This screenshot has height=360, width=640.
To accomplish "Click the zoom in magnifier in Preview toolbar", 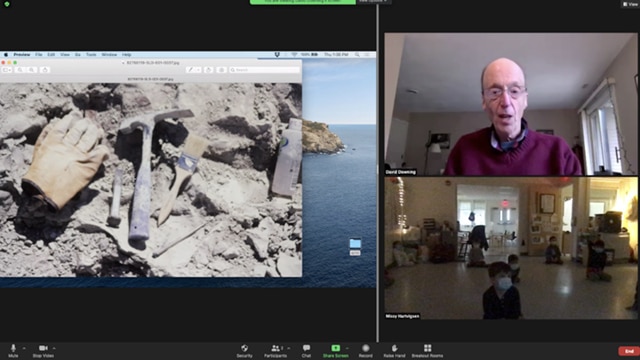I will pos(32,70).
